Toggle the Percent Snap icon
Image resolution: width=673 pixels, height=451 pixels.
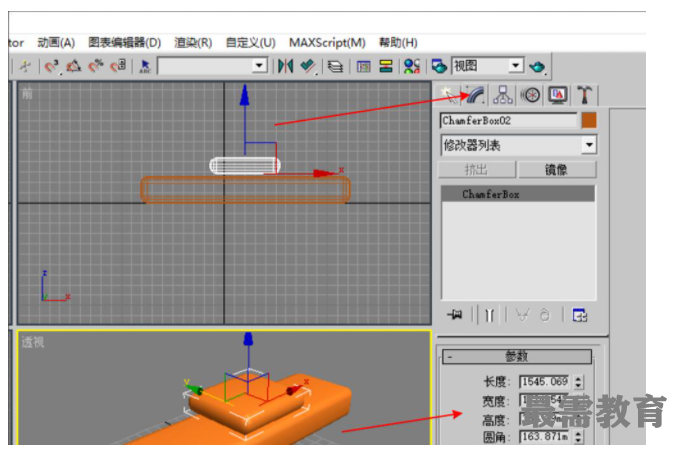pos(96,67)
